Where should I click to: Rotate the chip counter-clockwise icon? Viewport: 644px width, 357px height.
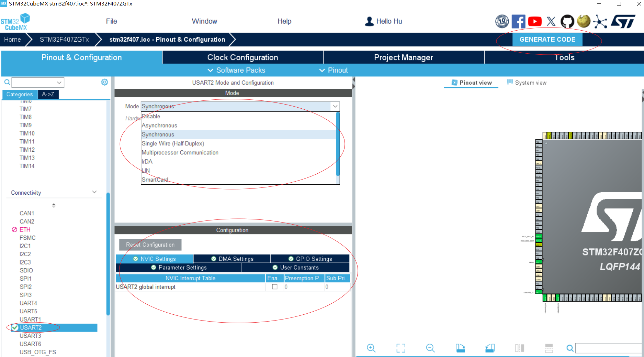pos(490,348)
